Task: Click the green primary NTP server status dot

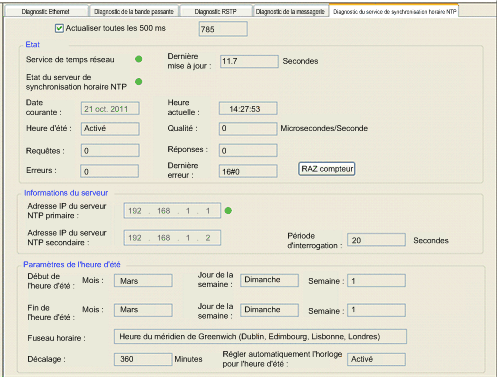Action: (x=228, y=211)
